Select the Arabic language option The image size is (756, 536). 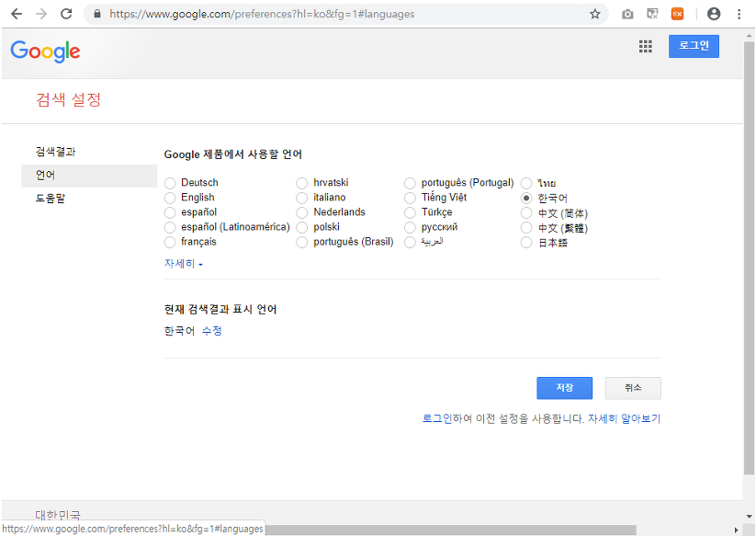(x=410, y=242)
